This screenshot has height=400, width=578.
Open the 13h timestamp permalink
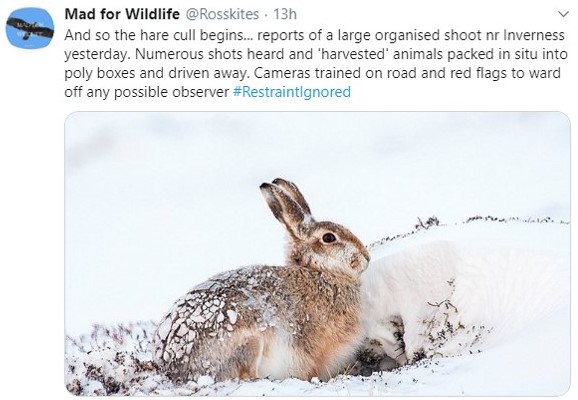(x=285, y=14)
